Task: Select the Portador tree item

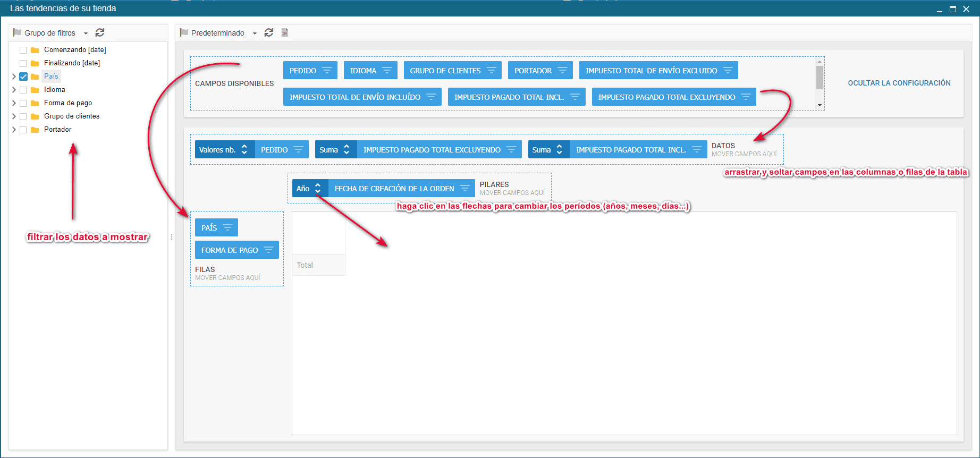Action: (x=57, y=130)
